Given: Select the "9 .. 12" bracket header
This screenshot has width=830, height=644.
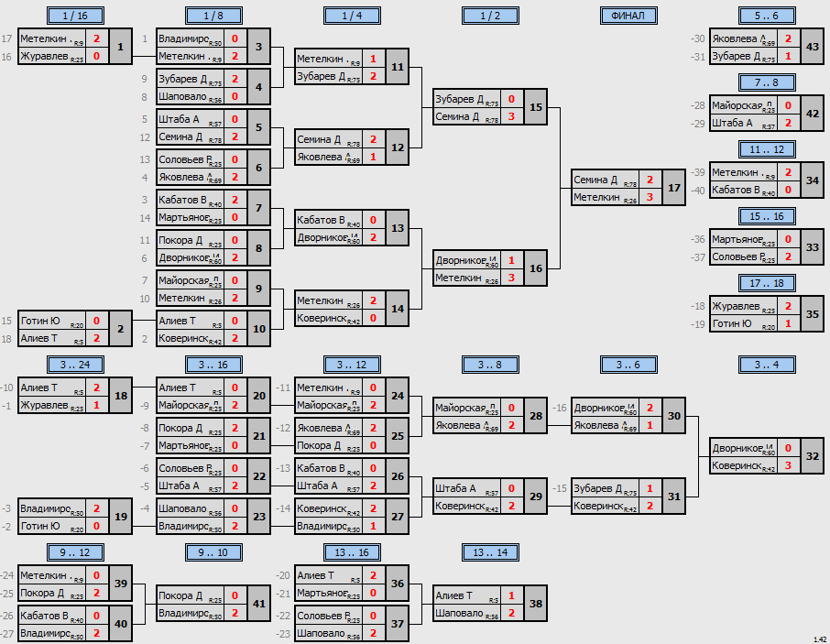Looking at the screenshot, I should [x=75, y=552].
